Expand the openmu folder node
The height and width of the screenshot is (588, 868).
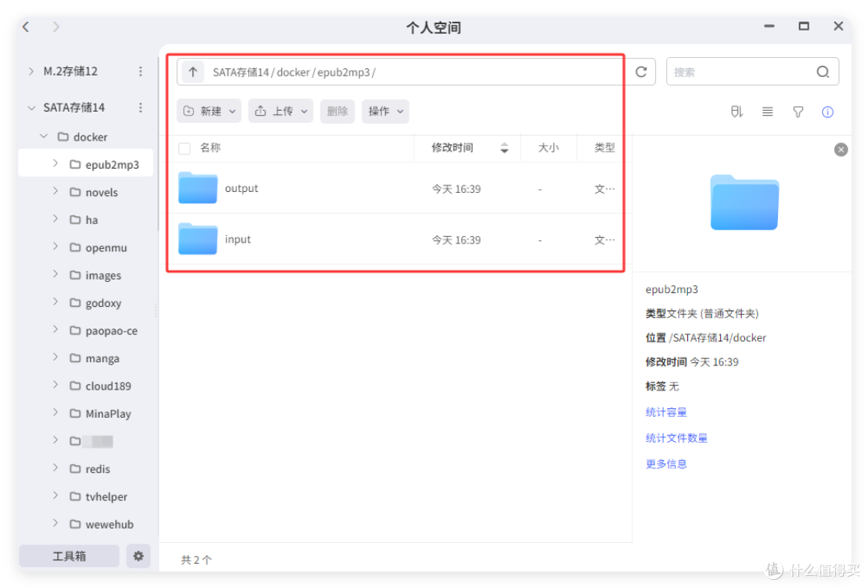(55, 247)
